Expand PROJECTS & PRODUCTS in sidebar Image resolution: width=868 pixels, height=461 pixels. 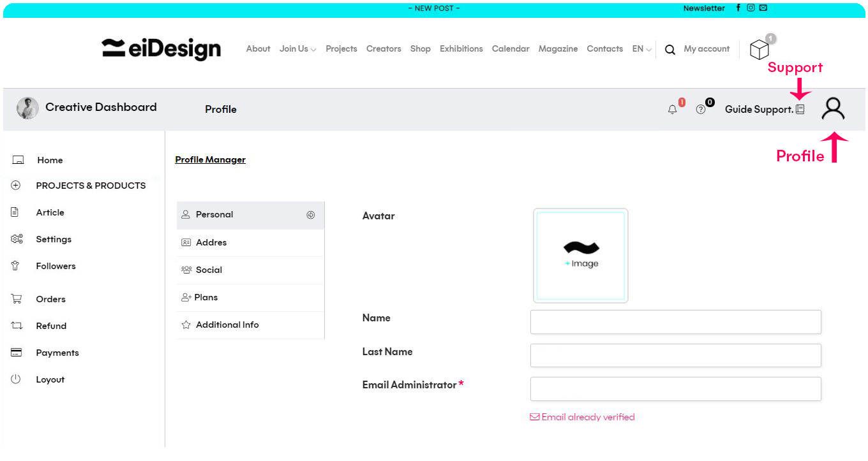pos(91,186)
